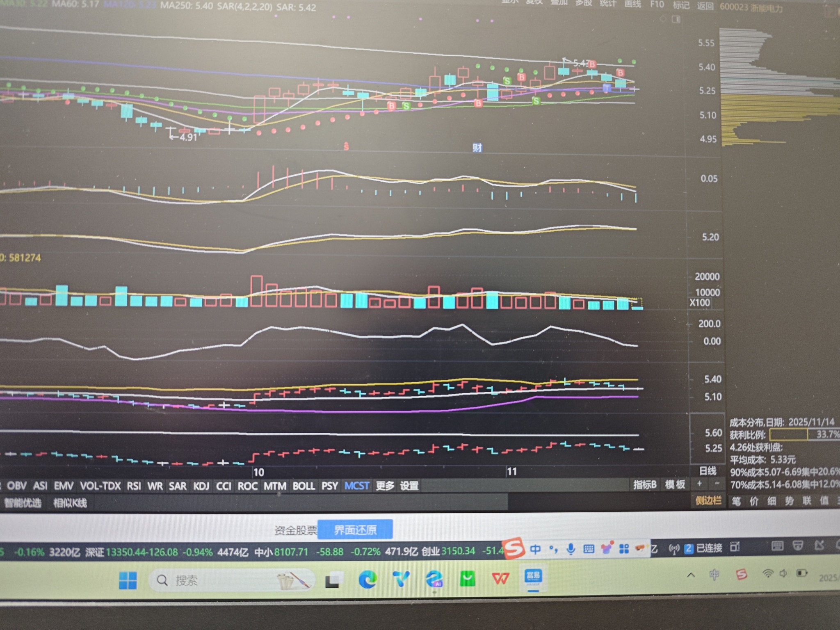
Task: Click the Sogou input microphone icon
Action: [571, 549]
